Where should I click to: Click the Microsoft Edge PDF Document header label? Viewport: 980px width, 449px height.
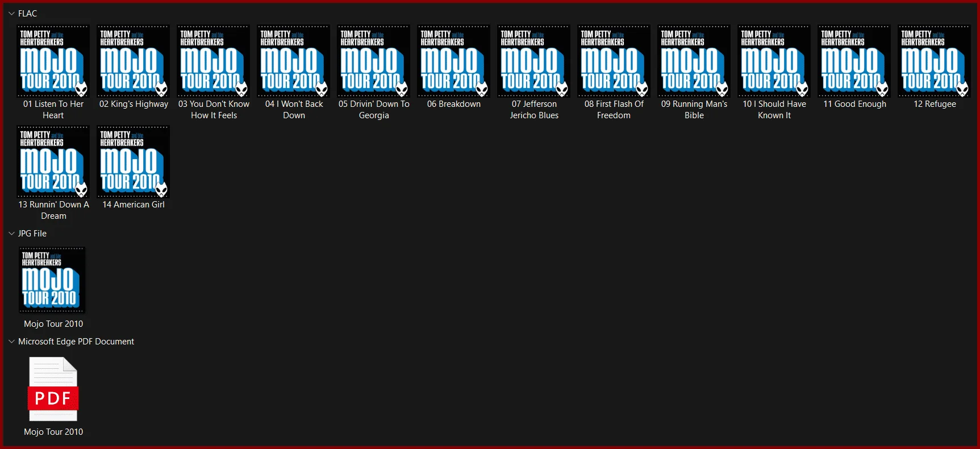click(x=76, y=341)
